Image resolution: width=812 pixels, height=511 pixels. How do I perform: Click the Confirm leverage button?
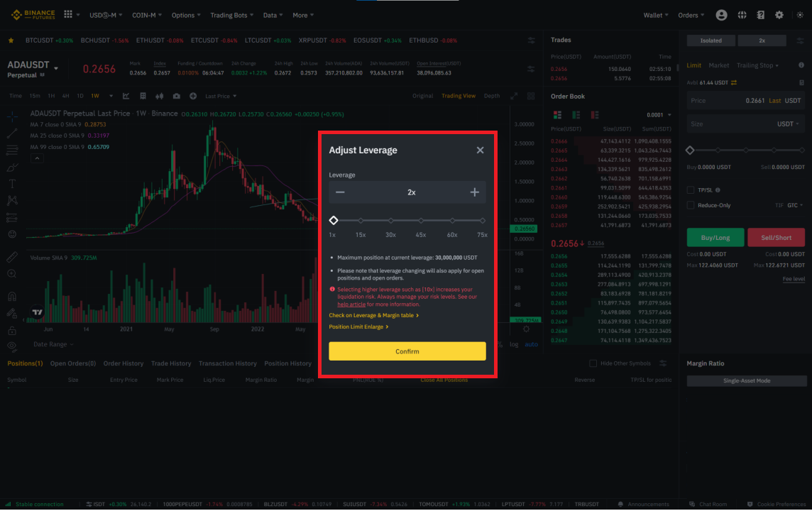tap(407, 351)
